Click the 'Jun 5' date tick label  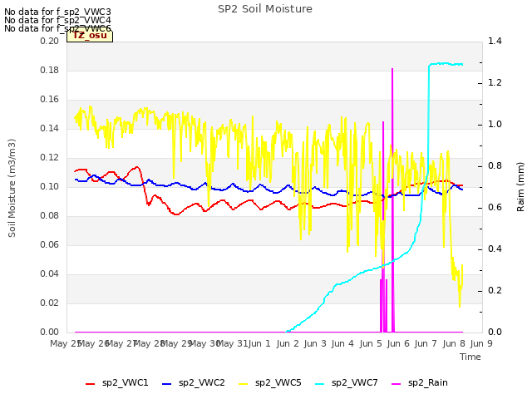(x=371, y=344)
